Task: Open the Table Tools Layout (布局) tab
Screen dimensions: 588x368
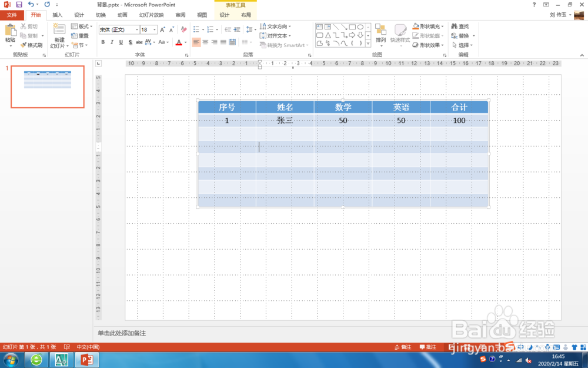Action: (x=246, y=15)
